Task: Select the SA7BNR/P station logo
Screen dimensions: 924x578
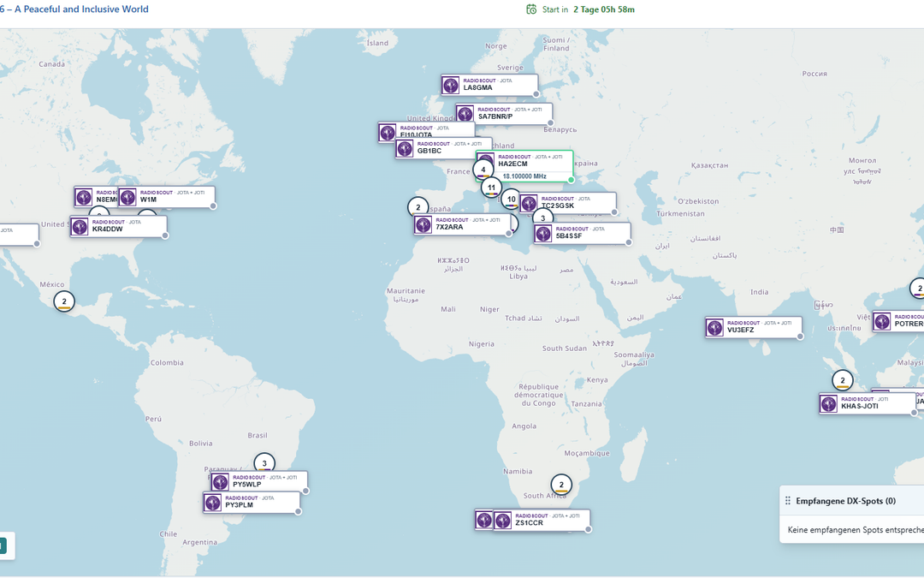Action: point(465,114)
